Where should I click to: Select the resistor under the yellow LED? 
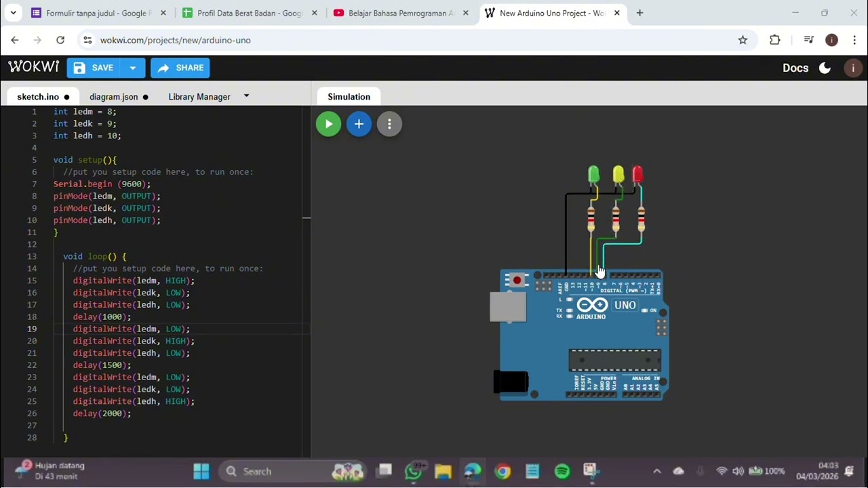tap(616, 218)
